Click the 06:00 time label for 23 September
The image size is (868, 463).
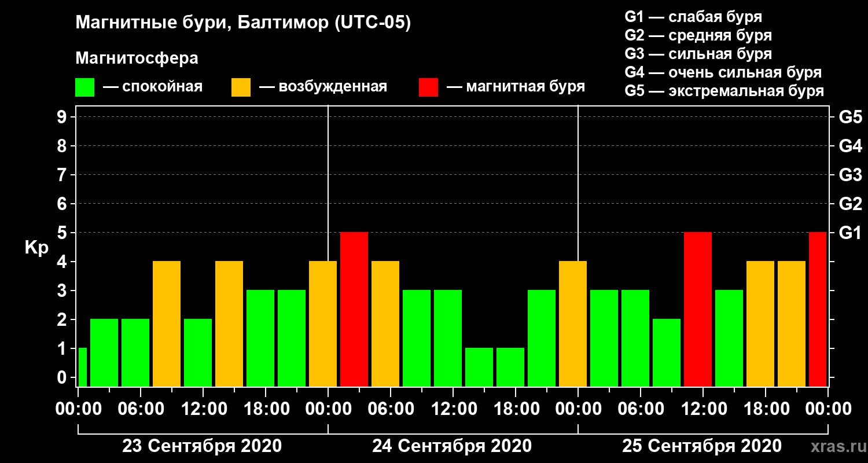click(x=140, y=409)
